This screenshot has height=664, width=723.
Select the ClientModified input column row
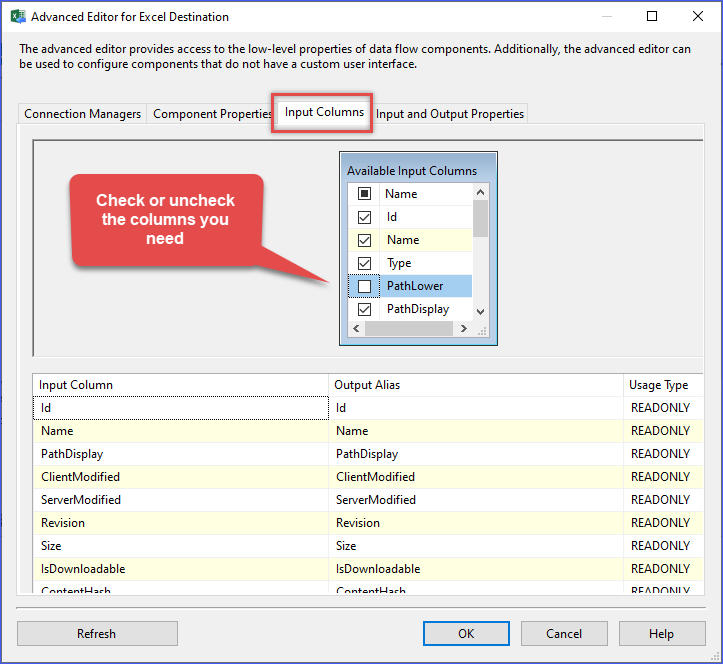180,477
